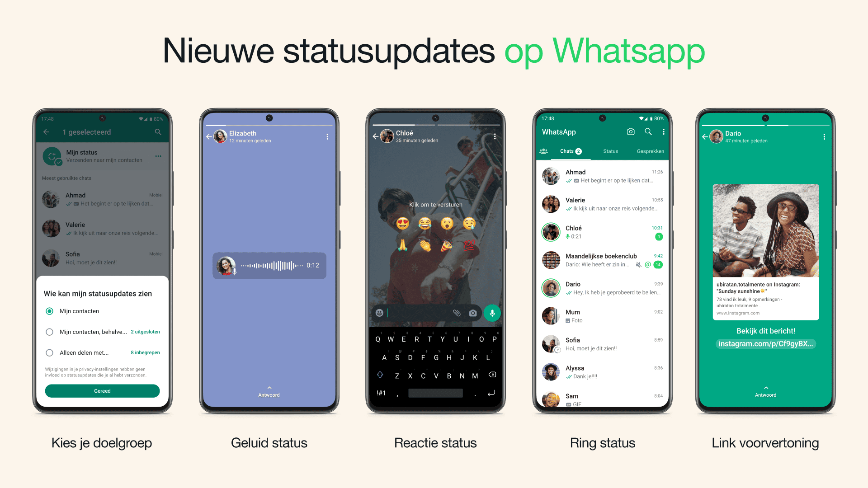Select 'Mijn contacten, behalve...' option
868x488 pixels.
click(x=49, y=332)
